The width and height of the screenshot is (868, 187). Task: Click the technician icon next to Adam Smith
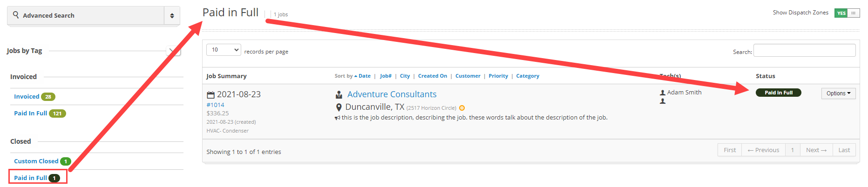(x=663, y=93)
